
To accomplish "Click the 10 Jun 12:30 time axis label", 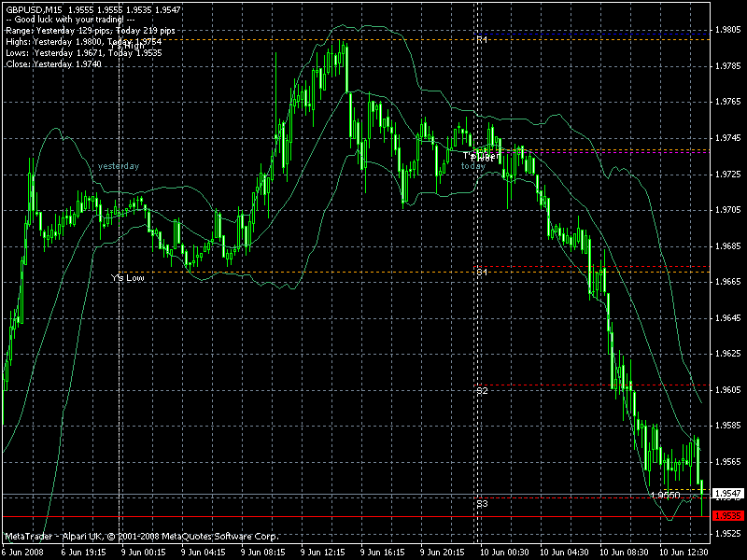I will tap(684, 553).
